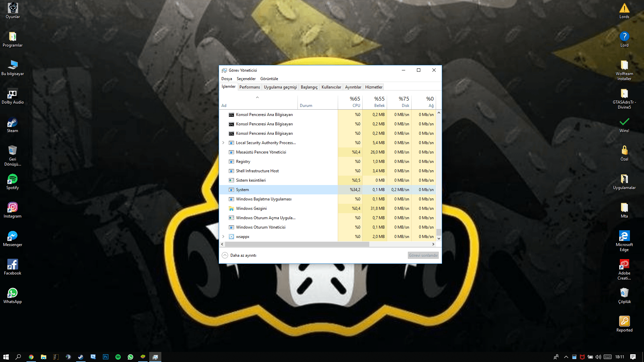Select the Wins! checkmark desktop icon

624,125
